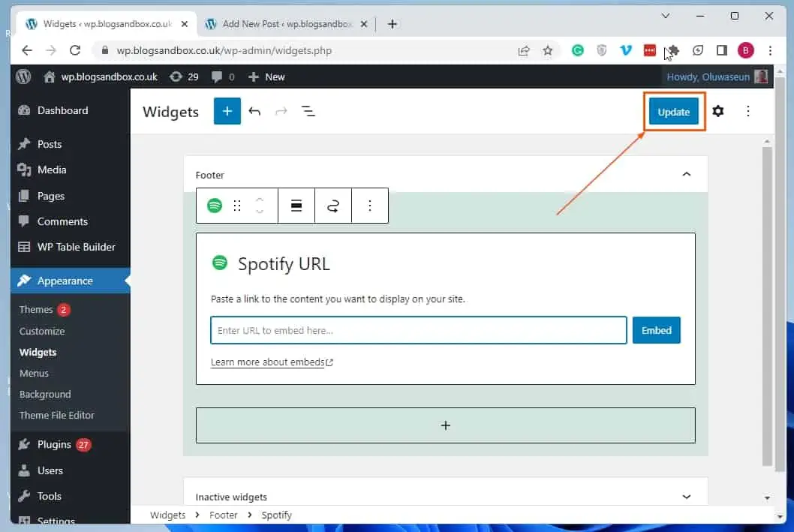Open Howdy, Oluwaseun account menu
Viewport: 794px width, 532px height.
[717, 77]
